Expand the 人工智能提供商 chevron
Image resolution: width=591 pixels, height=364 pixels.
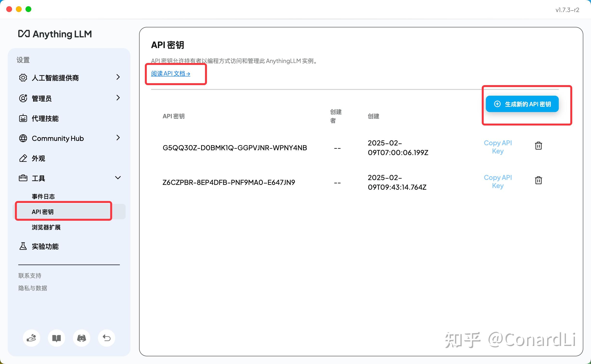coord(118,77)
